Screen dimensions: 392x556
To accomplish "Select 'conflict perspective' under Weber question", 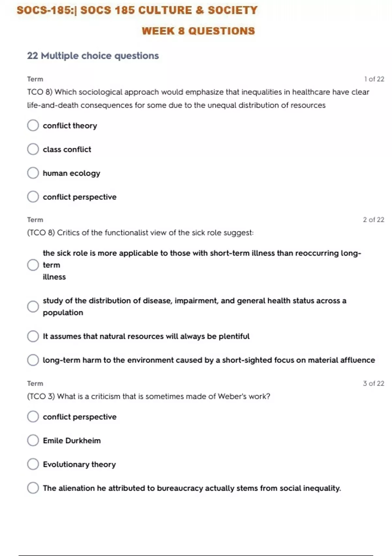I will (x=33, y=417).
